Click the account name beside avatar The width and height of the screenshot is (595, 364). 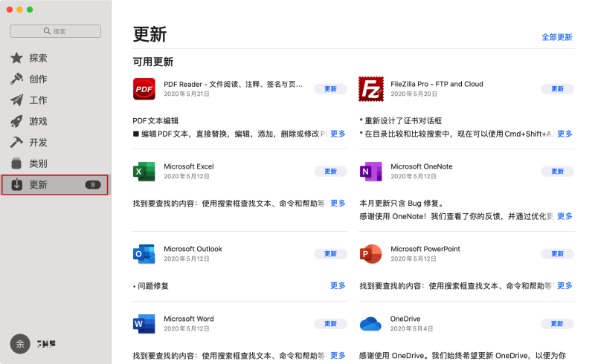[46, 344]
